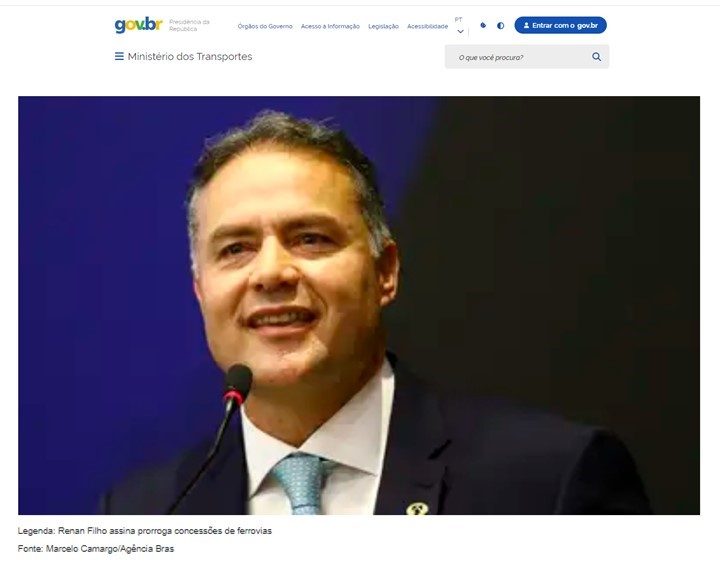Expand the PT language dropdown chevron
The image size is (720, 563).
[x=461, y=32]
